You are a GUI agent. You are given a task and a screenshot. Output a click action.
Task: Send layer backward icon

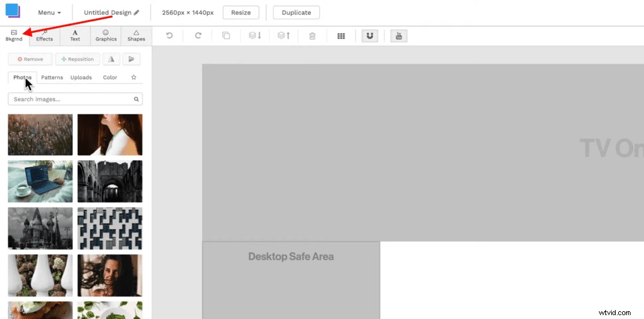[255, 35]
